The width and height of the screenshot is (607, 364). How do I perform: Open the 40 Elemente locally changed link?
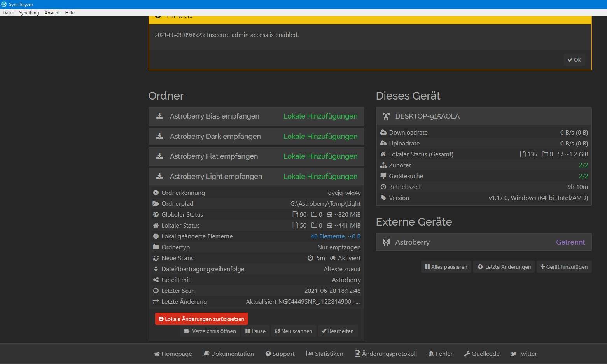pos(336,236)
